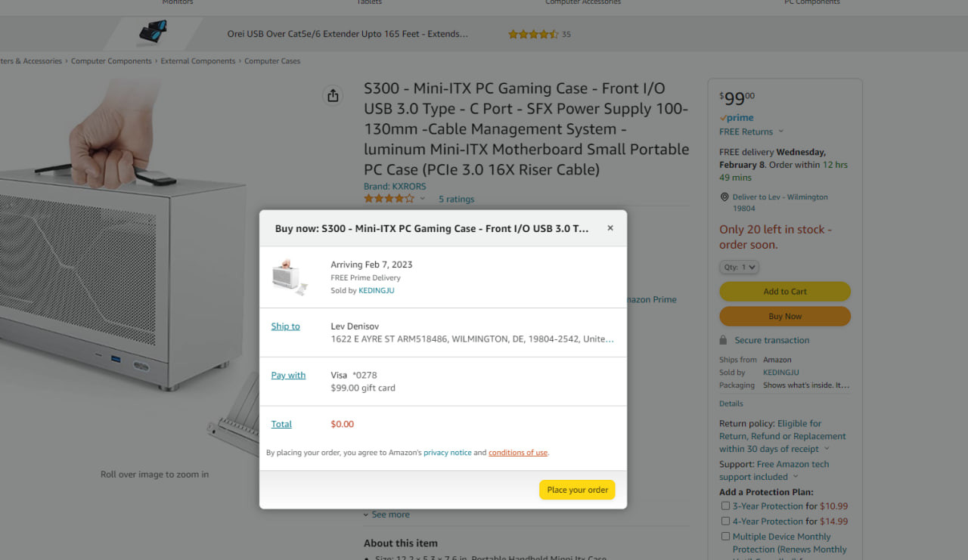Expand the FREE Returns chevron
The height and width of the screenshot is (560, 968).
[781, 131]
